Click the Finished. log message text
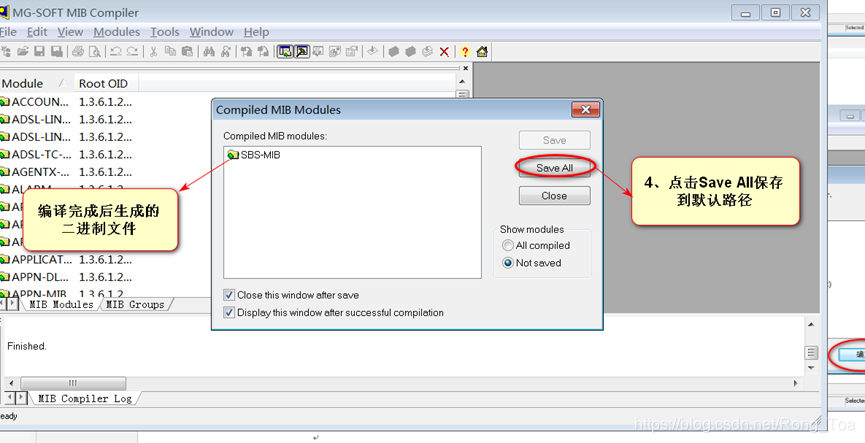 point(27,346)
